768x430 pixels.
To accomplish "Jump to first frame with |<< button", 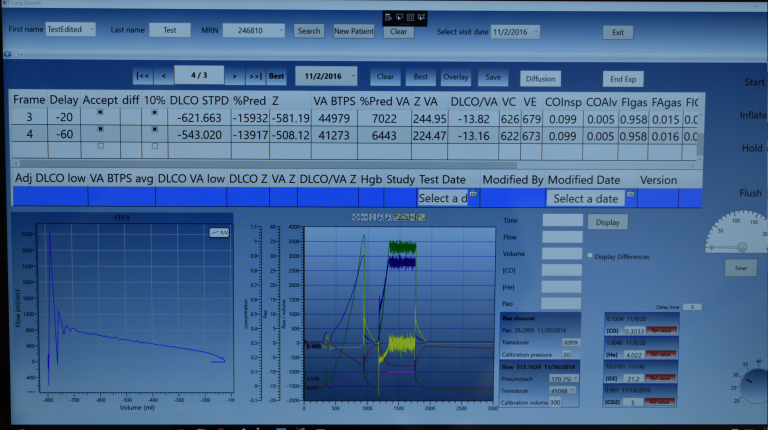I will [143, 76].
